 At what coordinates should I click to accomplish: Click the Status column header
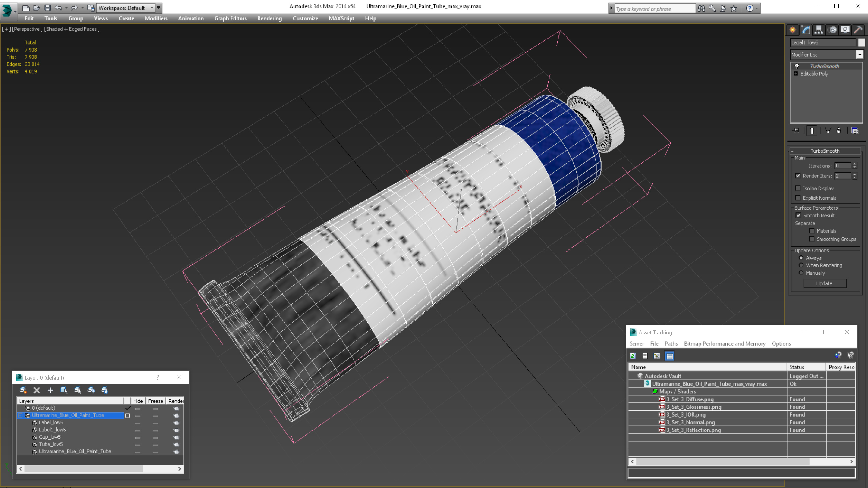click(x=806, y=367)
